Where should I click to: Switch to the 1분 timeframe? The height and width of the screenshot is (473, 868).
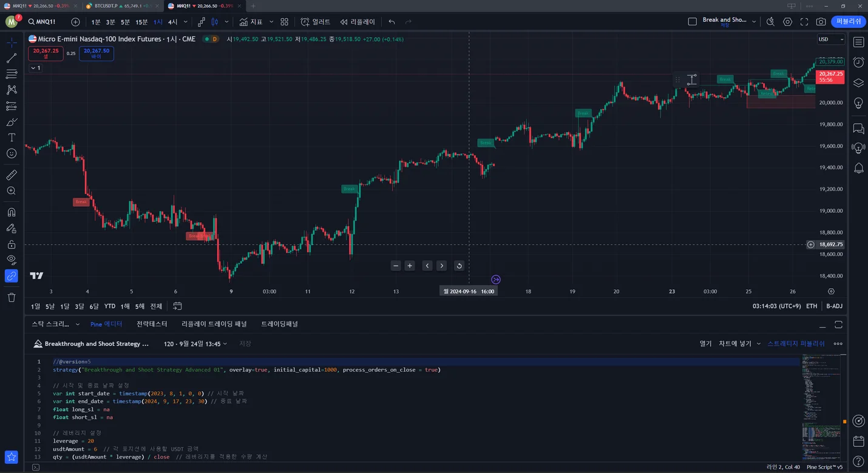[96, 22]
